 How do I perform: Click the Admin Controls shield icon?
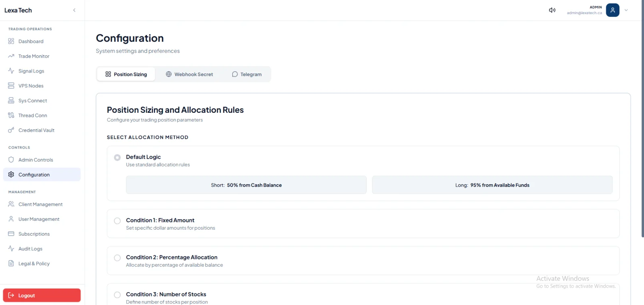(11, 160)
